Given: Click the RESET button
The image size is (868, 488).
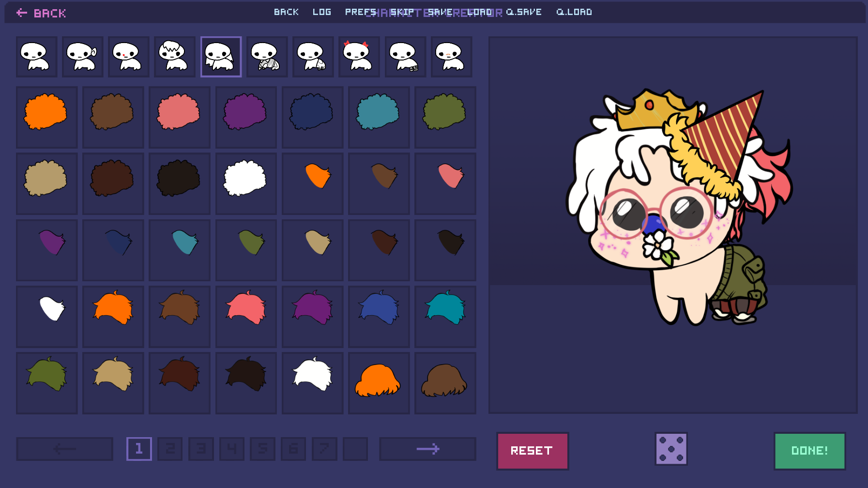Looking at the screenshot, I should point(533,450).
